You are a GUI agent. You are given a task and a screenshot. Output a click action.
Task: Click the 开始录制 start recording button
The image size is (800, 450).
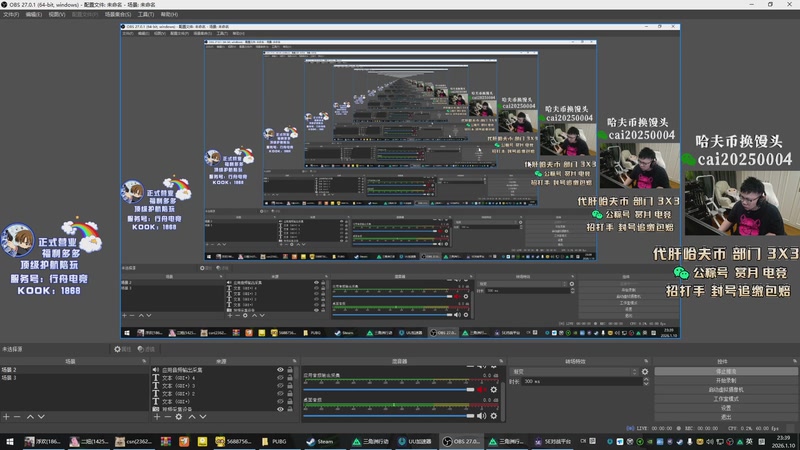tap(726, 381)
